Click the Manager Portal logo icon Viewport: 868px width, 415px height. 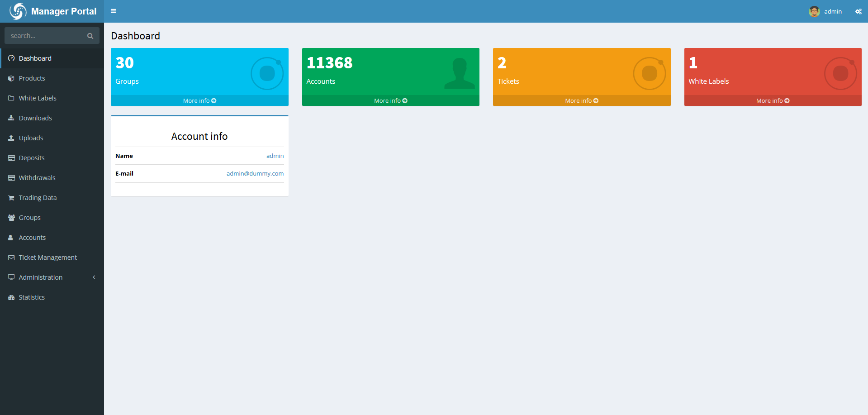tap(18, 11)
